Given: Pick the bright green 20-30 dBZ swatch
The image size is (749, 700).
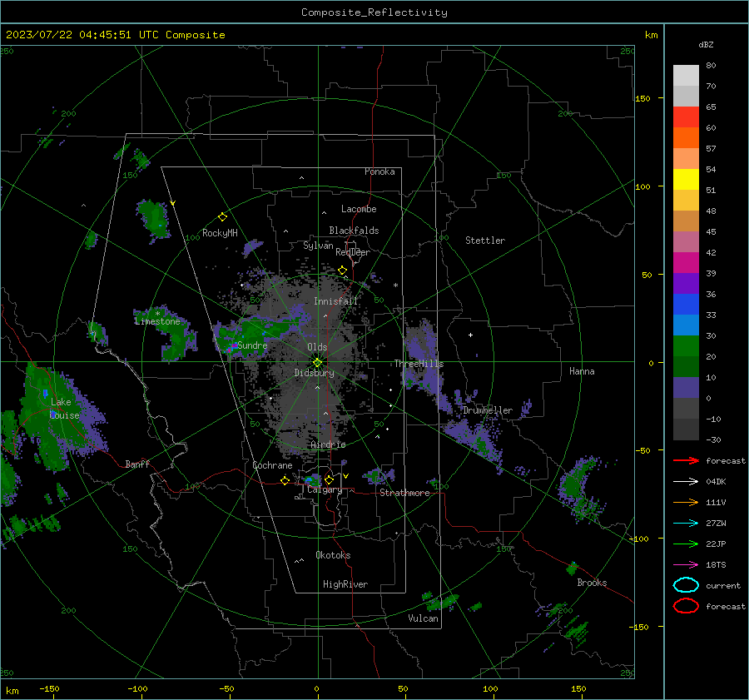Looking at the screenshot, I should pyautogui.click(x=686, y=346).
